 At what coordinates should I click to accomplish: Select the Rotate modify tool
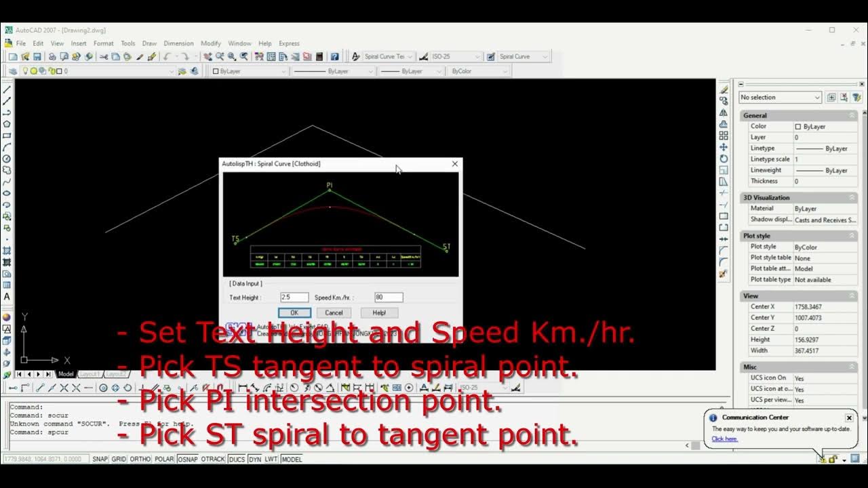[x=724, y=159]
